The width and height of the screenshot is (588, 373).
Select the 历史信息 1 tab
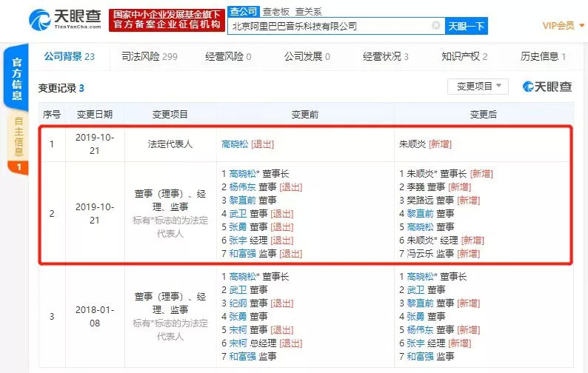(x=543, y=56)
